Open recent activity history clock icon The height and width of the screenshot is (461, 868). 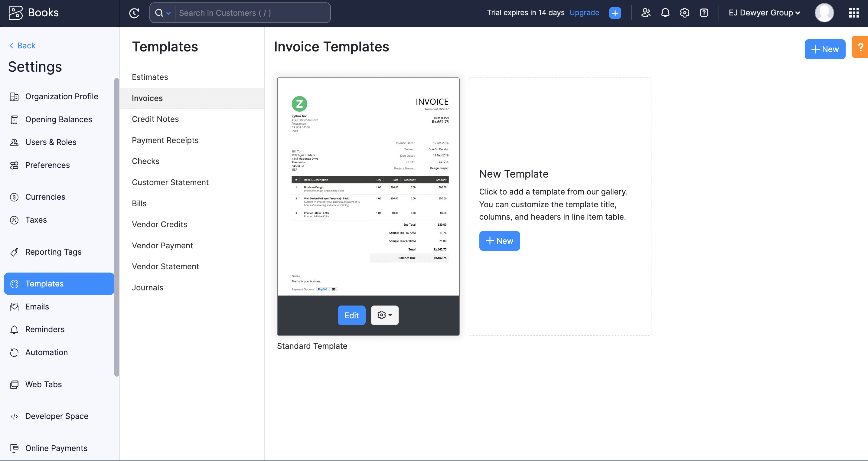(x=134, y=13)
